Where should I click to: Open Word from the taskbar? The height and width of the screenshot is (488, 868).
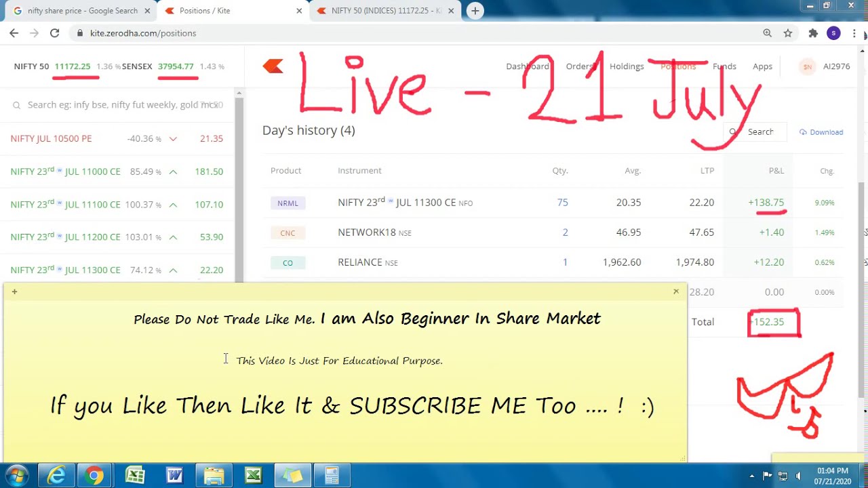174,476
